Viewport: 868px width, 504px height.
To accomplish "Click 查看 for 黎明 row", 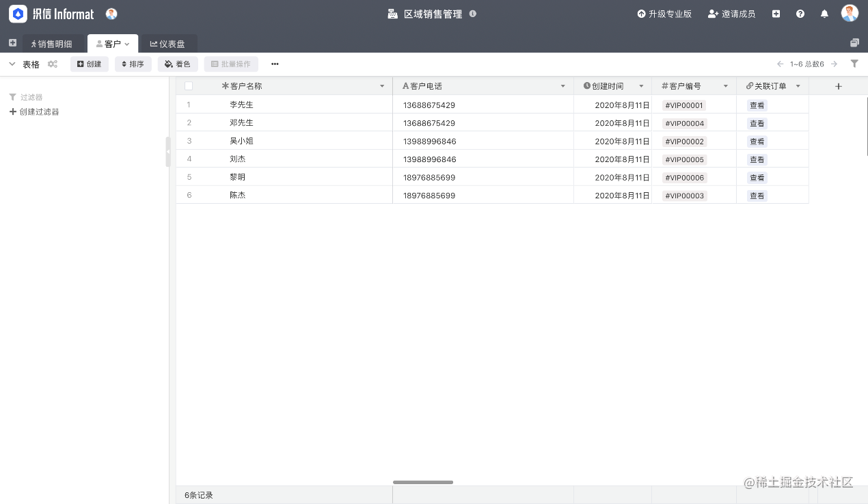I will point(757,178).
